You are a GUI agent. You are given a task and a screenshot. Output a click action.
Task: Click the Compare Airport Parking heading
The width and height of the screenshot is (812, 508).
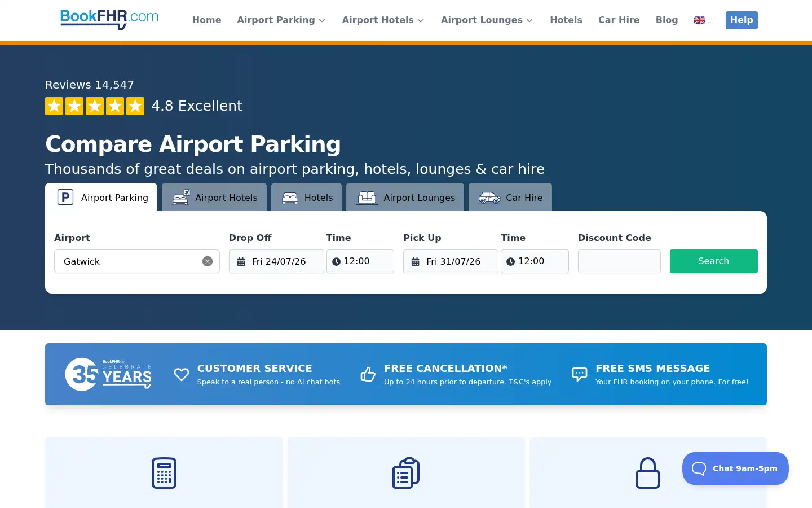[193, 144]
